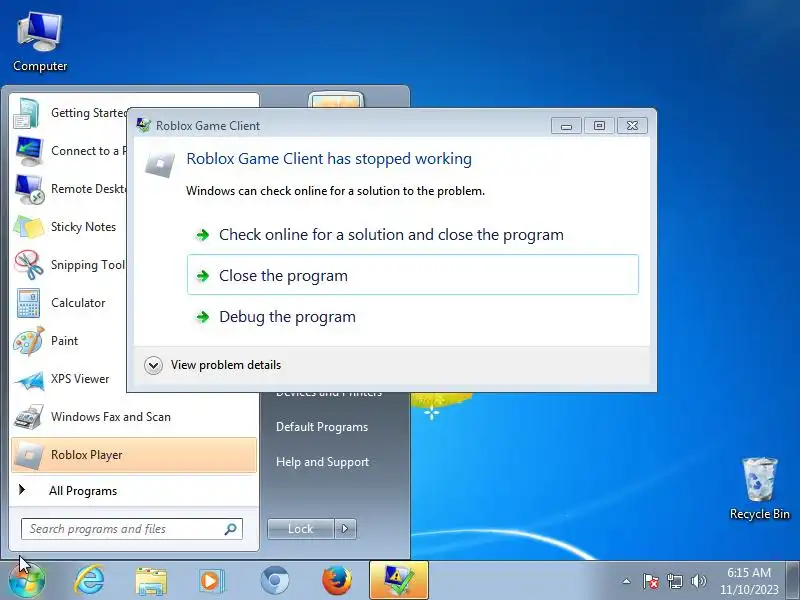Click the Search programs and files field

(132, 529)
